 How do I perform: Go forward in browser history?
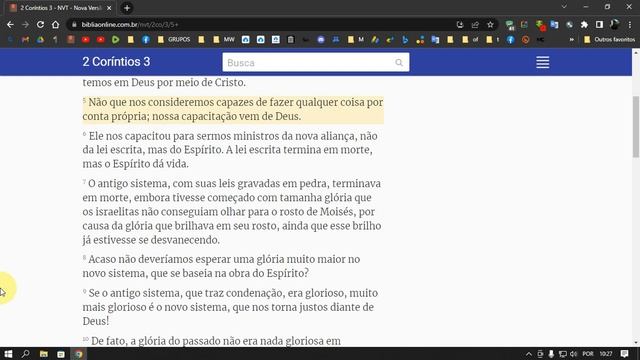pyautogui.click(x=25, y=24)
